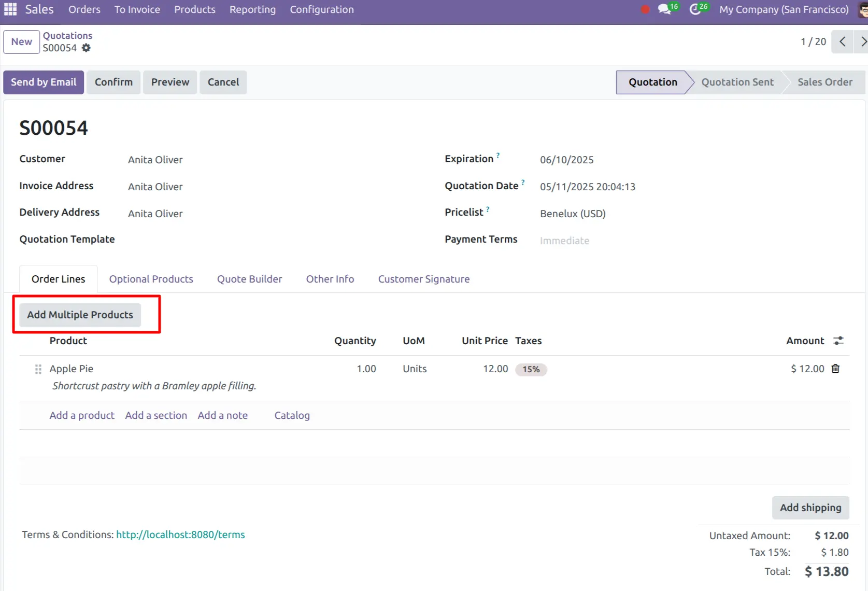The height and width of the screenshot is (591, 868).
Task: Click the quantity 1.00 cell
Action: (x=366, y=369)
